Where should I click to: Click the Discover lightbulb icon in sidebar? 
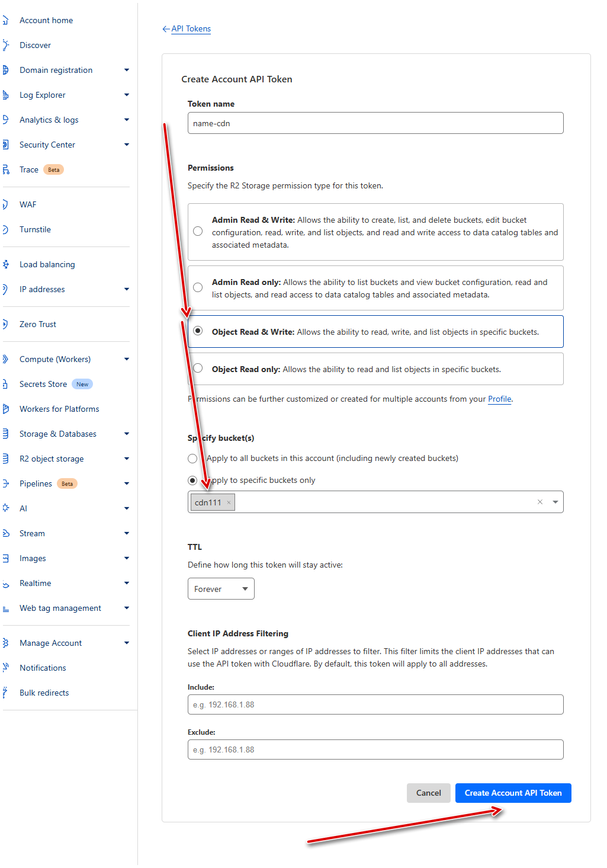tap(5, 45)
